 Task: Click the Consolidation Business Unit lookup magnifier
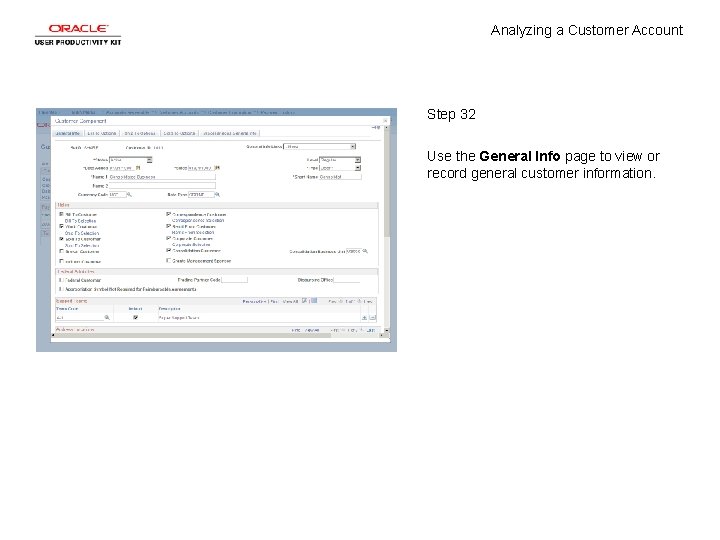tap(365, 251)
